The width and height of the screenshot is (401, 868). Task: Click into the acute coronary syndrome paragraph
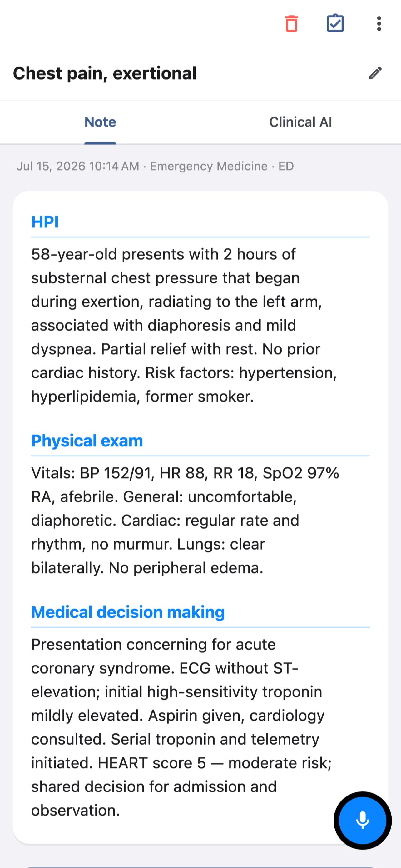coord(182,727)
